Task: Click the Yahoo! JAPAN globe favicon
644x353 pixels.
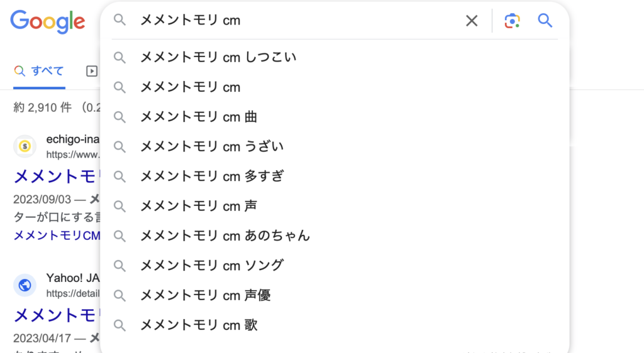Action: coord(25,285)
